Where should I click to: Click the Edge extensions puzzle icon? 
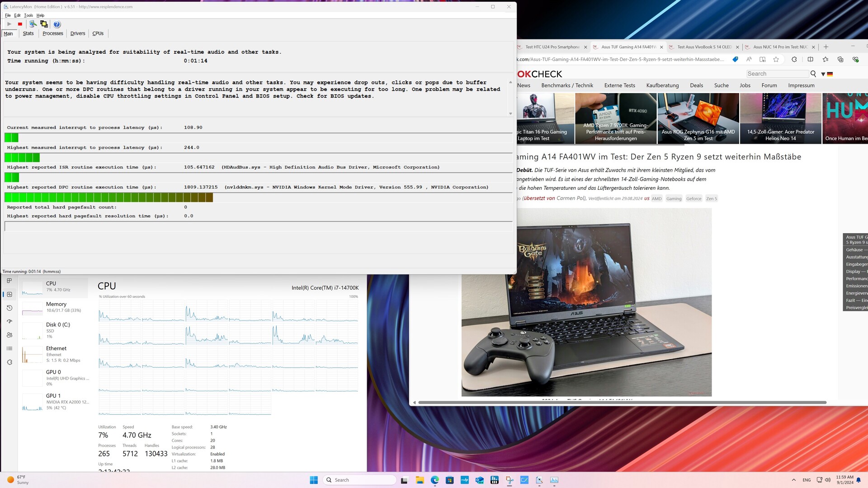point(794,60)
